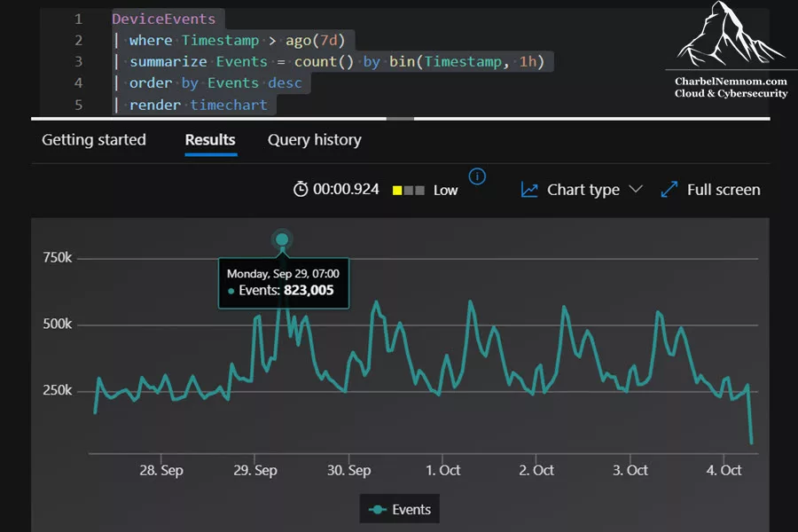Click the query pane resize splitter handle
798x532 pixels.
tap(400, 119)
